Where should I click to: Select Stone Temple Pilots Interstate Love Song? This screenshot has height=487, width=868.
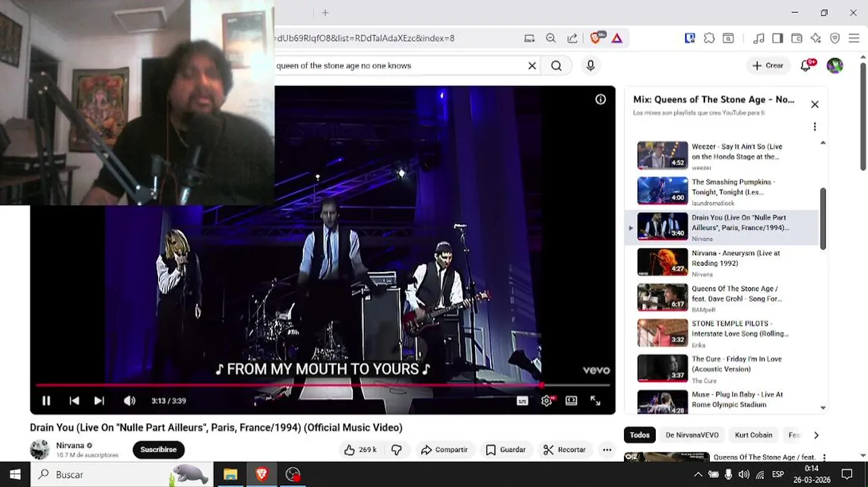tap(722, 333)
